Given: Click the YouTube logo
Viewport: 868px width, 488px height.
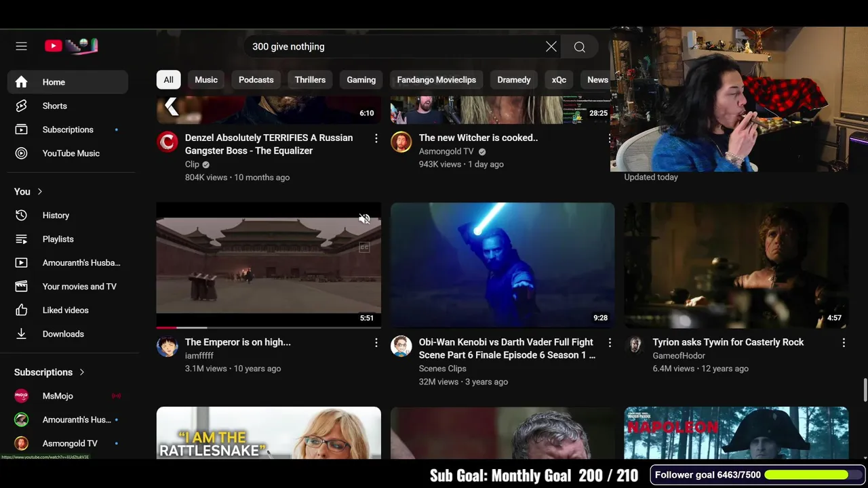Looking at the screenshot, I should pos(71,46).
